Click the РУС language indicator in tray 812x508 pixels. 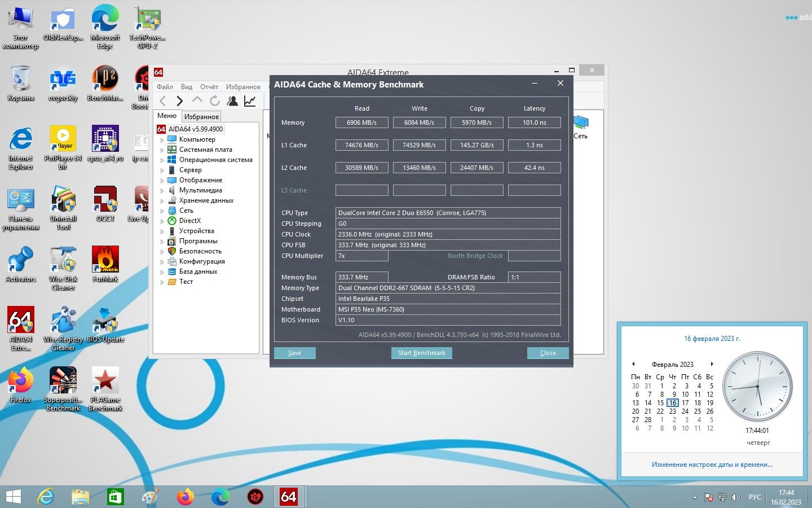click(x=754, y=497)
